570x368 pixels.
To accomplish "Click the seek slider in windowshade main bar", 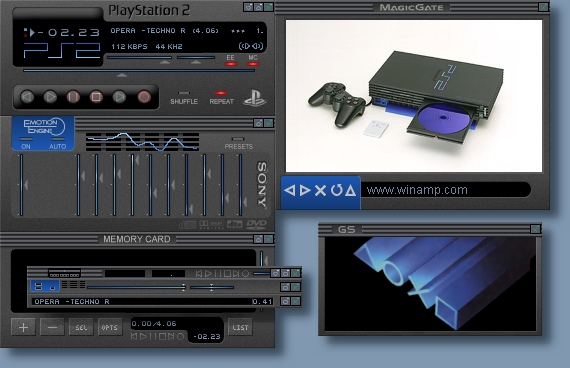I will [261, 273].
